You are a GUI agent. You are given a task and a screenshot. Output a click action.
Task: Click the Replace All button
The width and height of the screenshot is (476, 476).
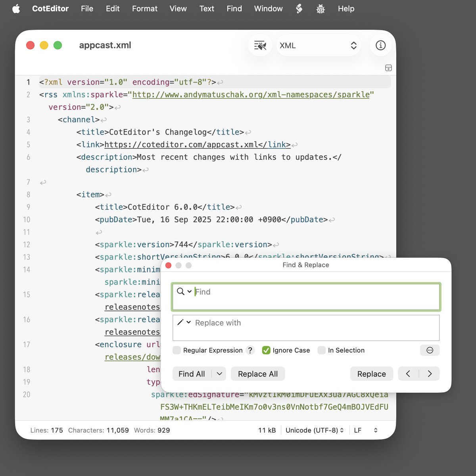[x=258, y=374]
